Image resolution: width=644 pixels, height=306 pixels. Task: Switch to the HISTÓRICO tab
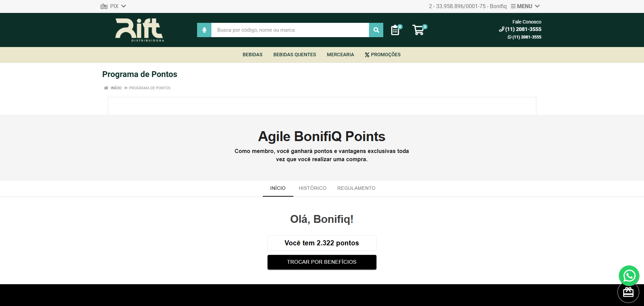312,188
